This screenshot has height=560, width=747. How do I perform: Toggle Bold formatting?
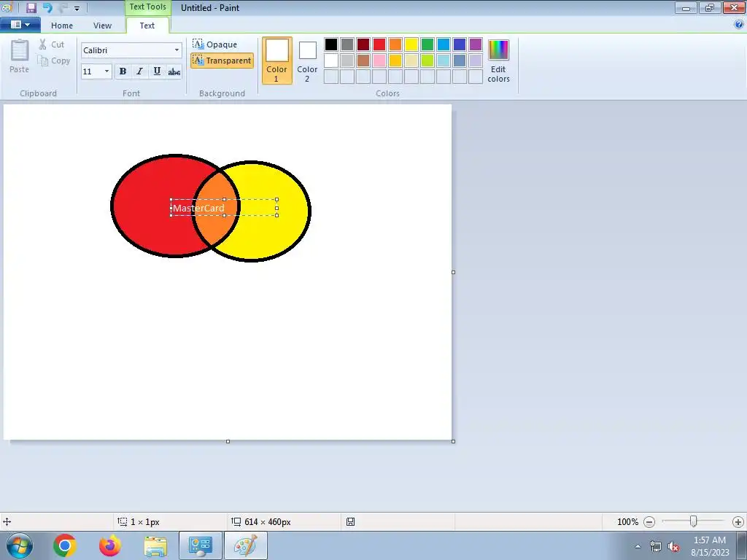tap(123, 71)
